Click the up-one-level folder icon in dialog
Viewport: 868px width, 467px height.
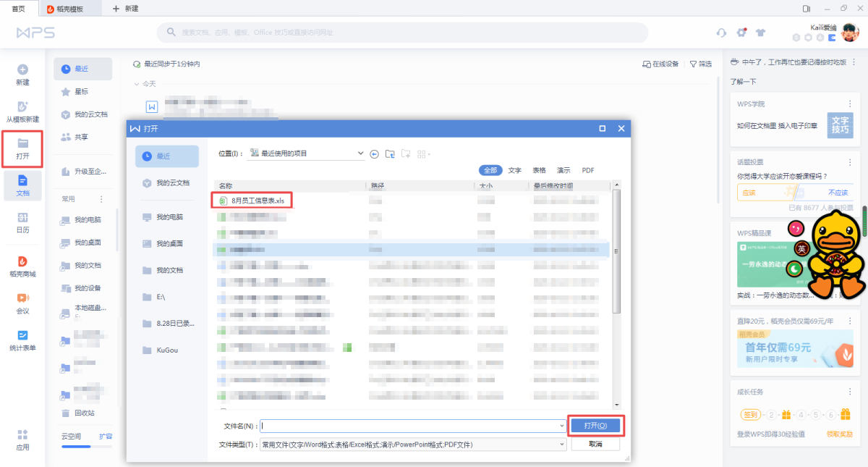click(x=390, y=153)
